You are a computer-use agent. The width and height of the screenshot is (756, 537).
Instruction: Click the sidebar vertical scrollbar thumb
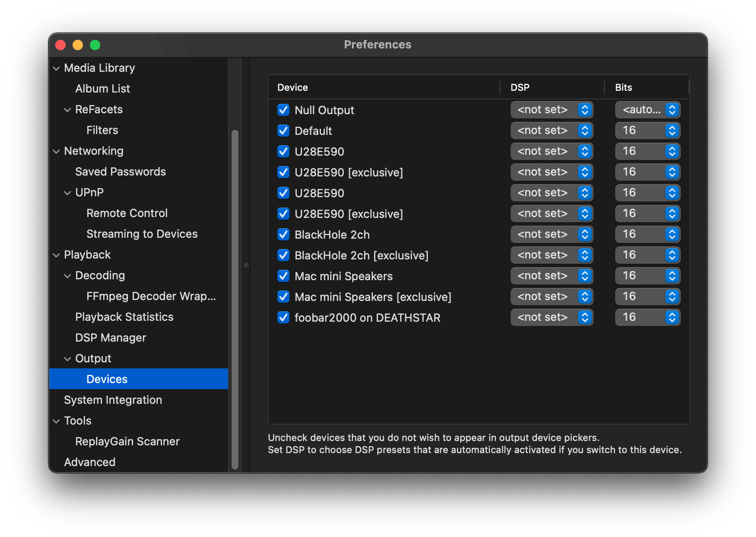235,299
